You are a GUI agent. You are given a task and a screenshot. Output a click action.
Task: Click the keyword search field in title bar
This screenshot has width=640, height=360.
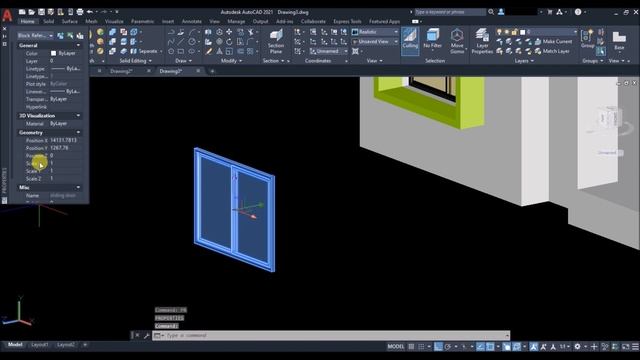click(450, 12)
